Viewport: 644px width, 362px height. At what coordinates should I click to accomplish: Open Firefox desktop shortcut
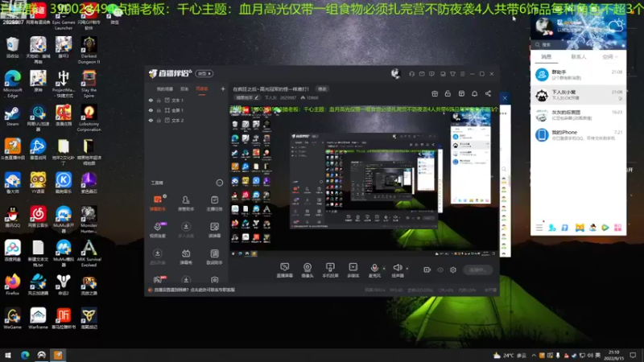point(12,285)
